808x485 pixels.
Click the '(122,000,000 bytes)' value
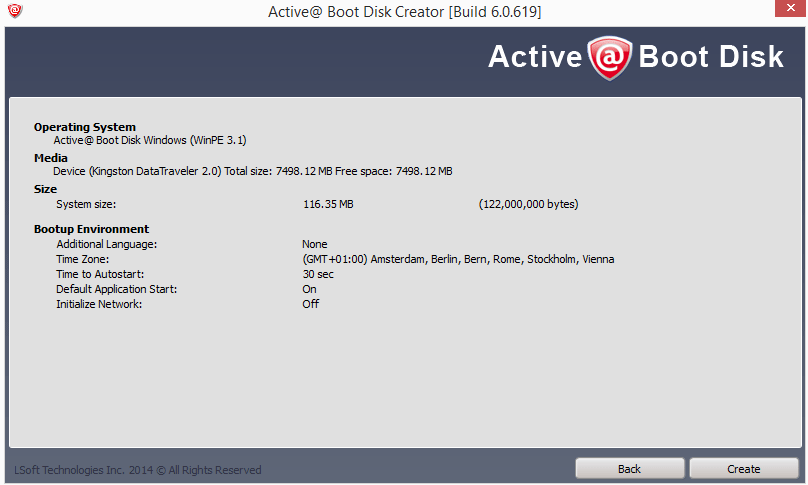point(529,204)
